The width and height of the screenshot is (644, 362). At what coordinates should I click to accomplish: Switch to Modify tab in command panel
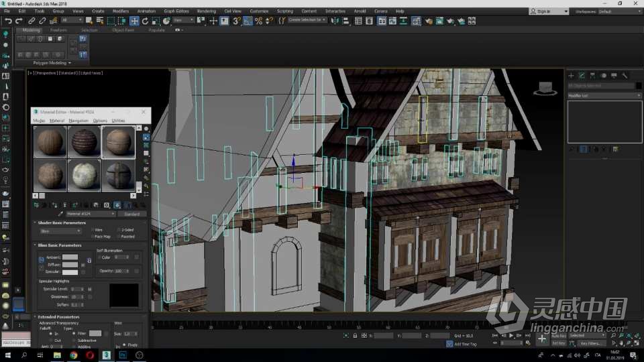click(582, 76)
